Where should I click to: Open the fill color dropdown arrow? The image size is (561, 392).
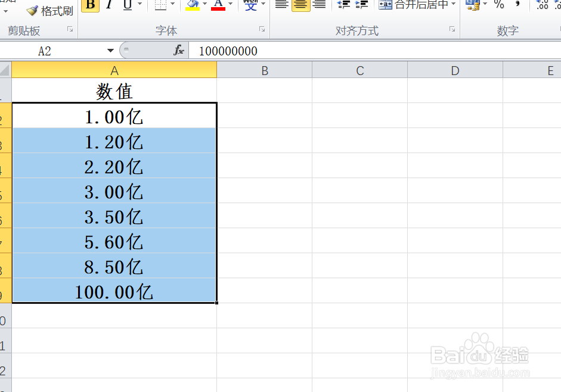204,4
